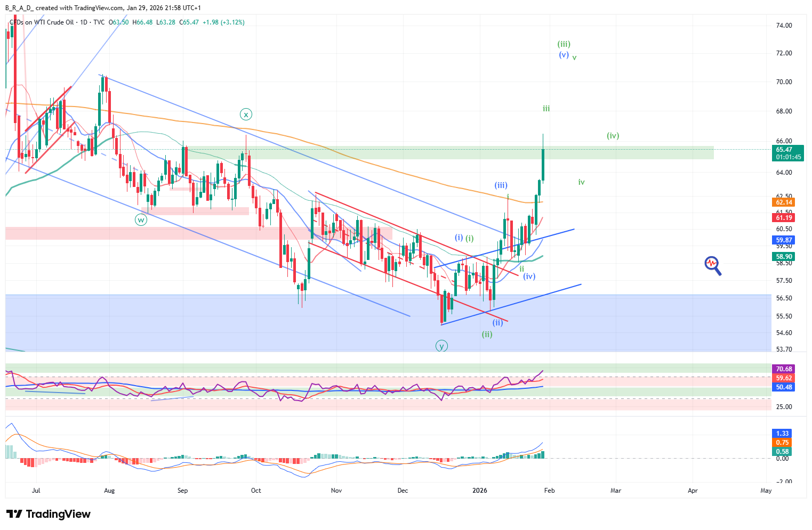The image size is (812, 530).
Task: Select the circled y wave label
Action: point(441,346)
